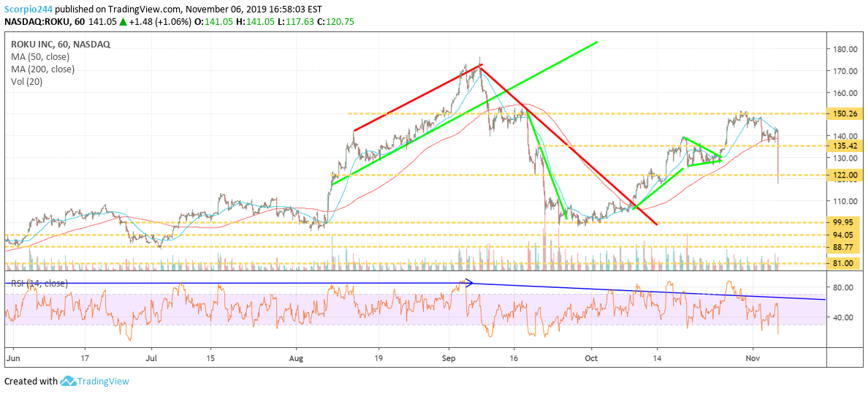Click the 99.95 price level label
This screenshot has height=394, width=868.
pos(845,222)
